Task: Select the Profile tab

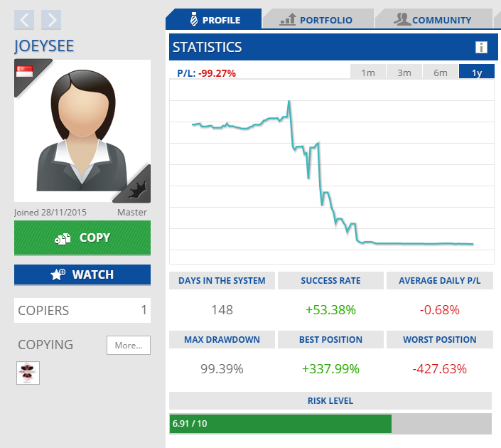Action: click(213, 20)
